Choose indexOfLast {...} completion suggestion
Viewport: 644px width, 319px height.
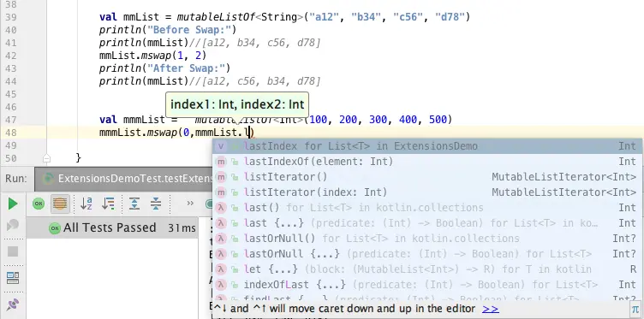point(427,285)
